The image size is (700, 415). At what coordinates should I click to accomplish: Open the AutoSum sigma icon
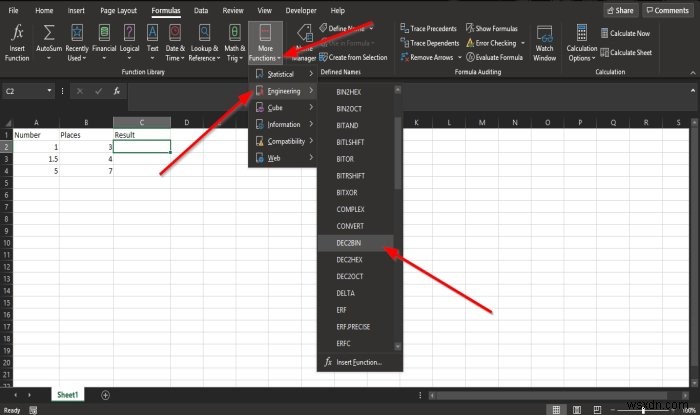click(49, 32)
